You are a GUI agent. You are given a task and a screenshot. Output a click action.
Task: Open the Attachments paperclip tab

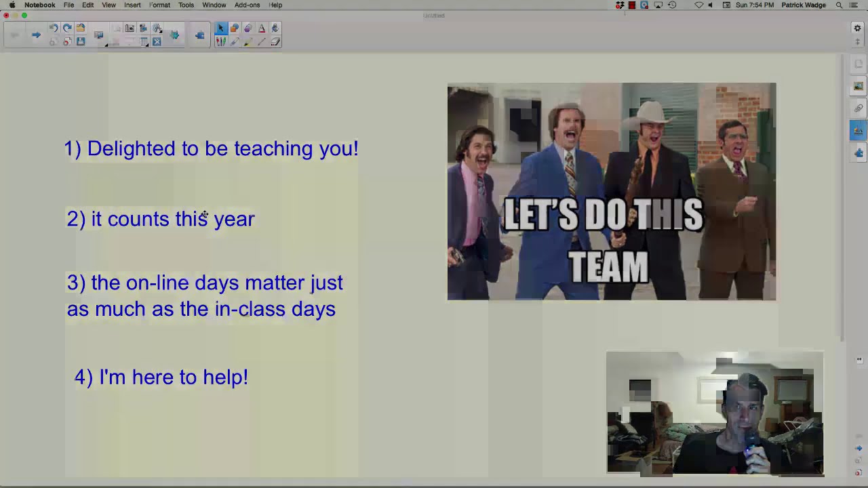(x=859, y=108)
